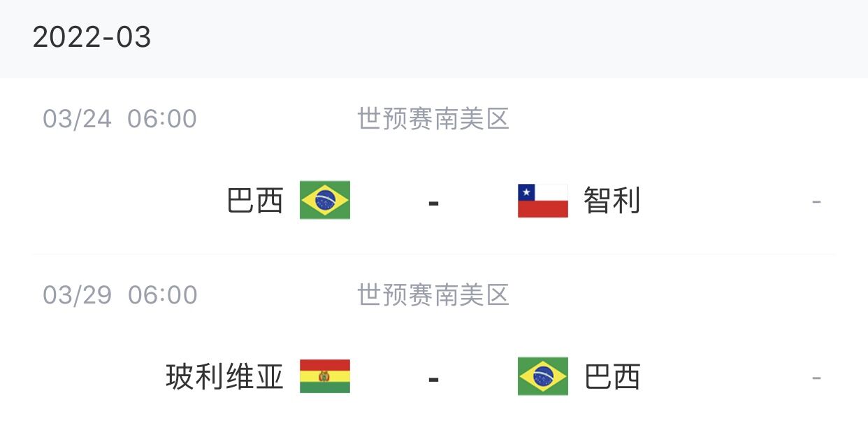Click the 世预赛南美区 label above 巴西 vs 智利
Image resolution: width=868 pixels, height=428 pixels.
(x=433, y=119)
